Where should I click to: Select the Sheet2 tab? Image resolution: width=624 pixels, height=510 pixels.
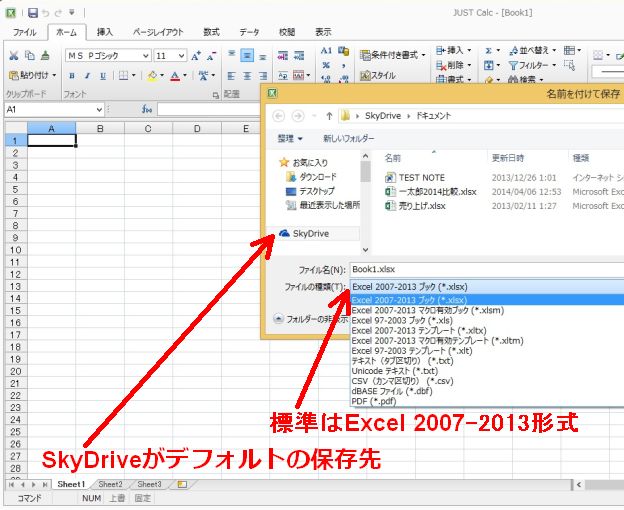coord(110,484)
